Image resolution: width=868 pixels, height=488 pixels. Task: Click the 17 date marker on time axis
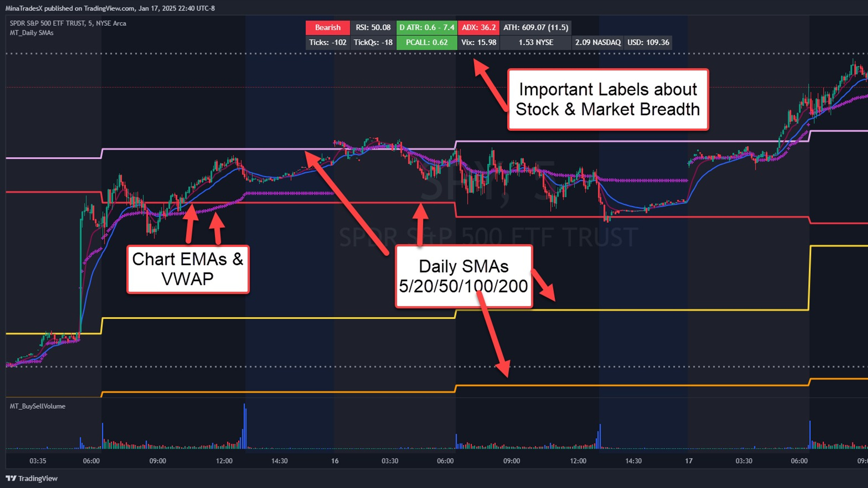pos(689,461)
